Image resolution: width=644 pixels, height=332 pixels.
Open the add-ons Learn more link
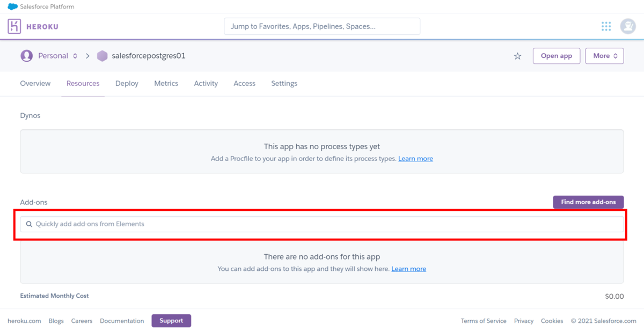(408, 269)
